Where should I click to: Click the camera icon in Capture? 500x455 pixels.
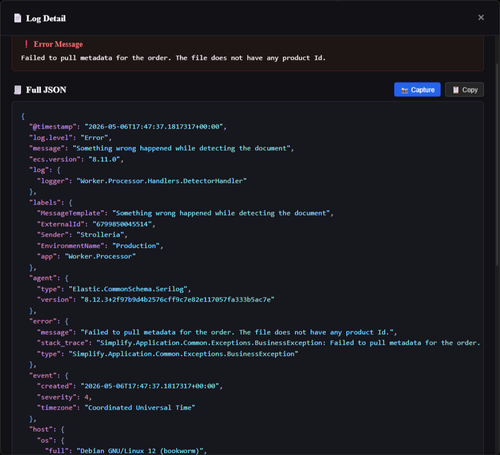(404, 90)
